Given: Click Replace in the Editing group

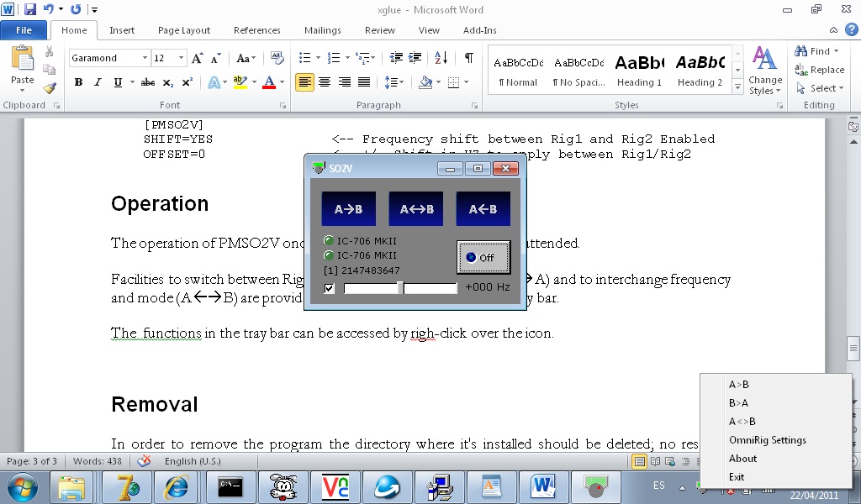Looking at the screenshot, I should point(819,70).
